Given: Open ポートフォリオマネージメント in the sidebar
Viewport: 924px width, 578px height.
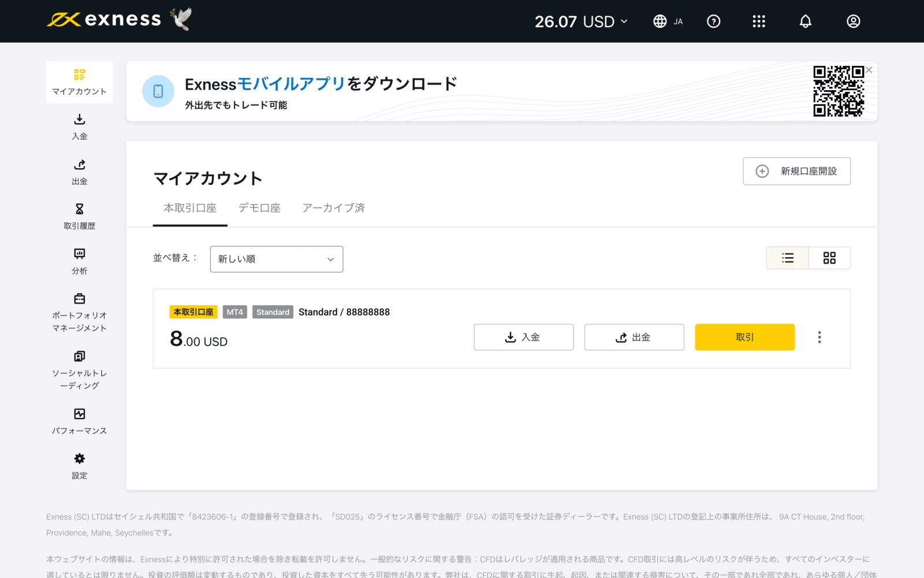Looking at the screenshot, I should point(80,313).
